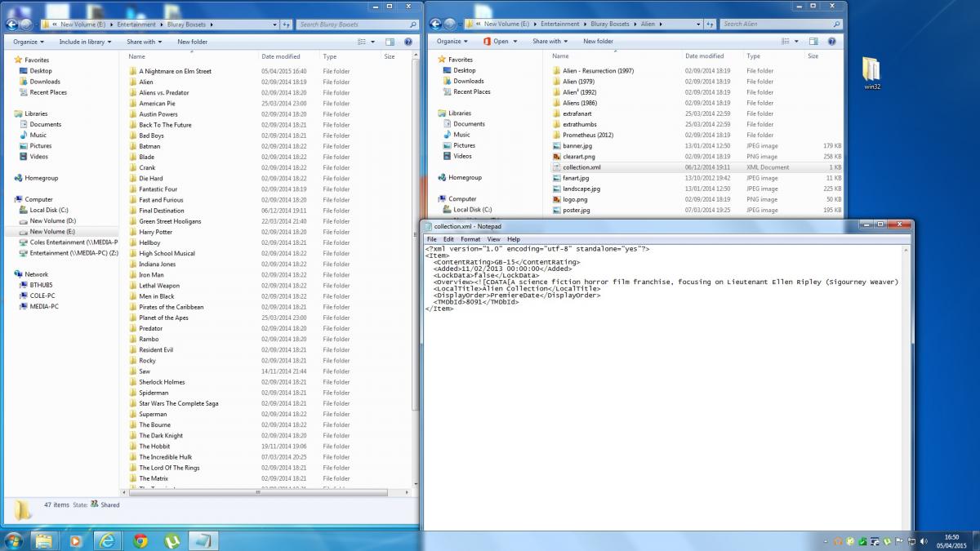Click New folder in the Alien window
The width and height of the screenshot is (980, 551).
pos(598,41)
